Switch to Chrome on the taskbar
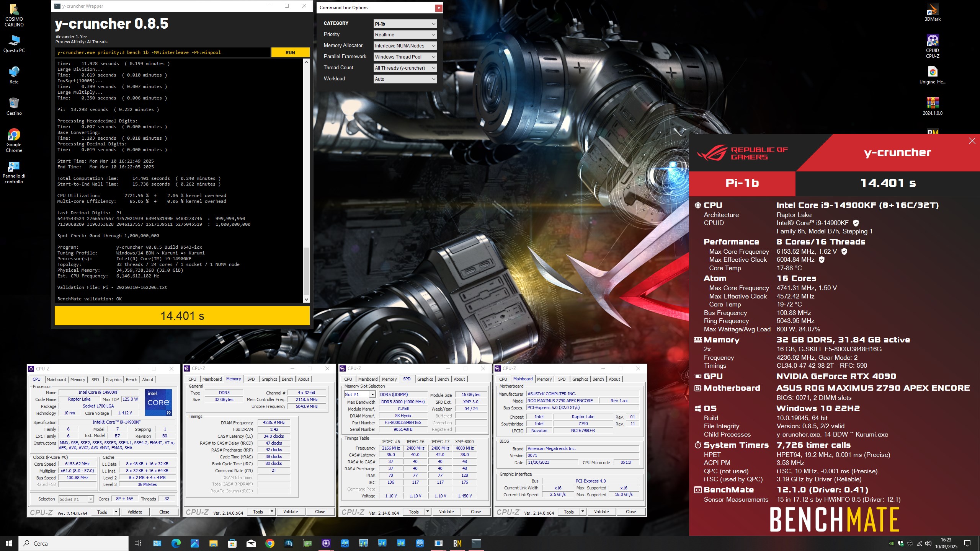Image resolution: width=980 pixels, height=551 pixels. point(269,543)
